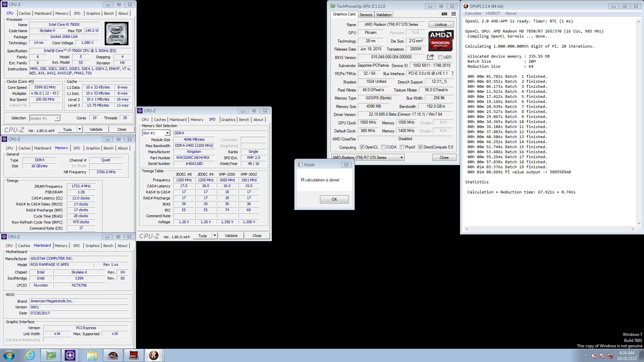Click the Model field ROG RAMPAGE VI APEX
This screenshot has height=362, width=644.
(61, 265)
